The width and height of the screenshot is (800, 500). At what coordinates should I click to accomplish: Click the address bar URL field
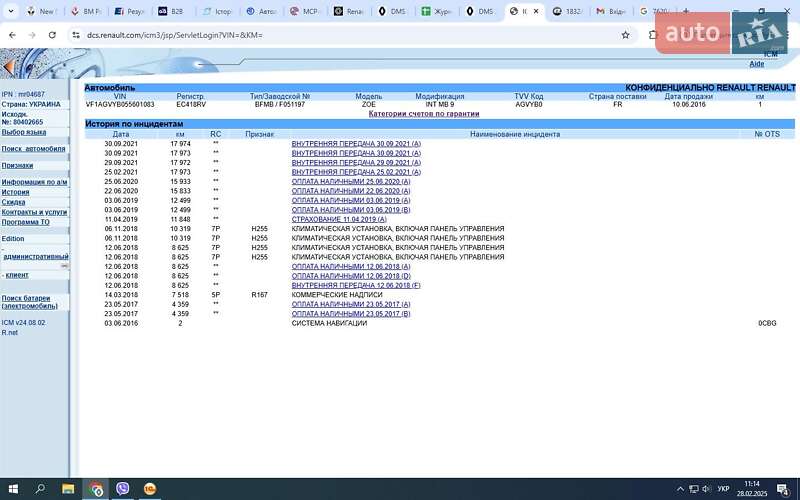pyautogui.click(x=347, y=35)
